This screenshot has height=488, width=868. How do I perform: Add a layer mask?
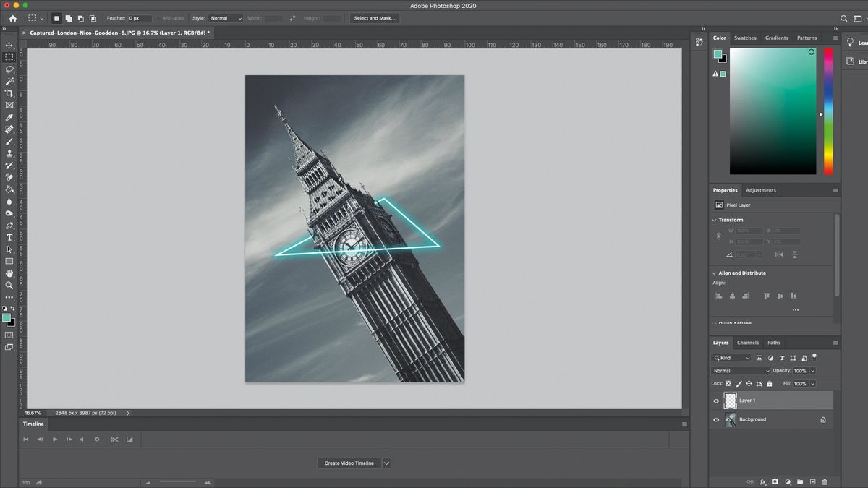774,481
